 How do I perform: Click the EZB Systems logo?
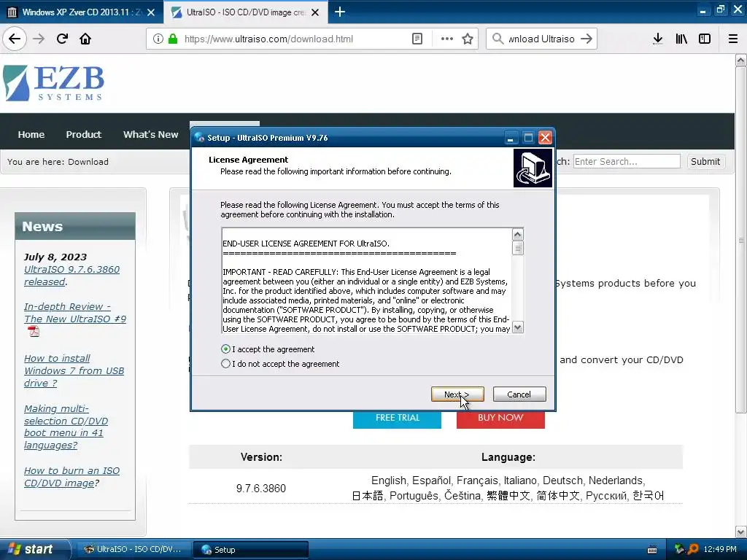coord(53,83)
